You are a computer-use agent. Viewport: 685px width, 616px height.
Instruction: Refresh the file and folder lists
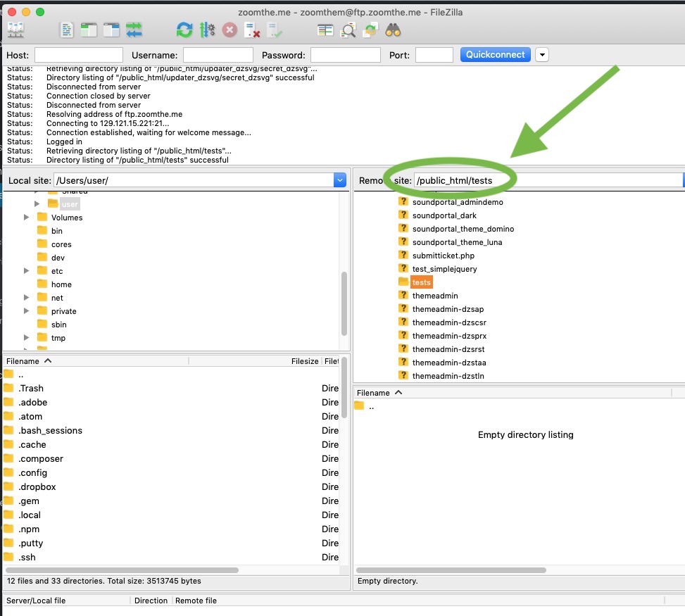[x=184, y=30]
